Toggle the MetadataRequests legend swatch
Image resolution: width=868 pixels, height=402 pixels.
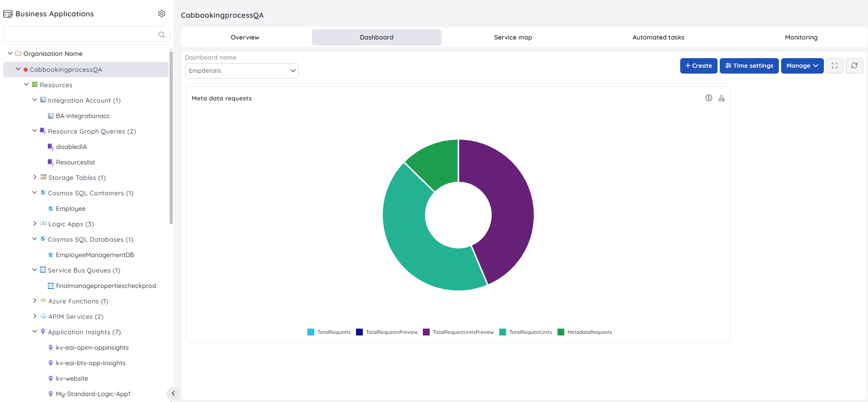(561, 332)
